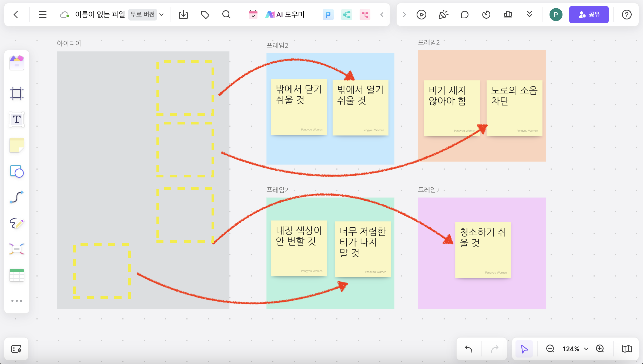Start presentation play button
643x364 pixels.
point(421,15)
